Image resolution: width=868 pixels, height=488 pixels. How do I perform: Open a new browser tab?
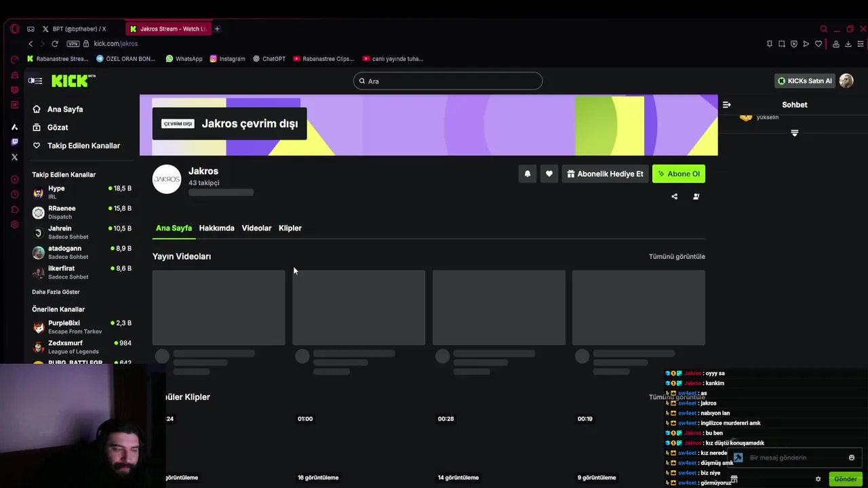pyautogui.click(x=217, y=29)
